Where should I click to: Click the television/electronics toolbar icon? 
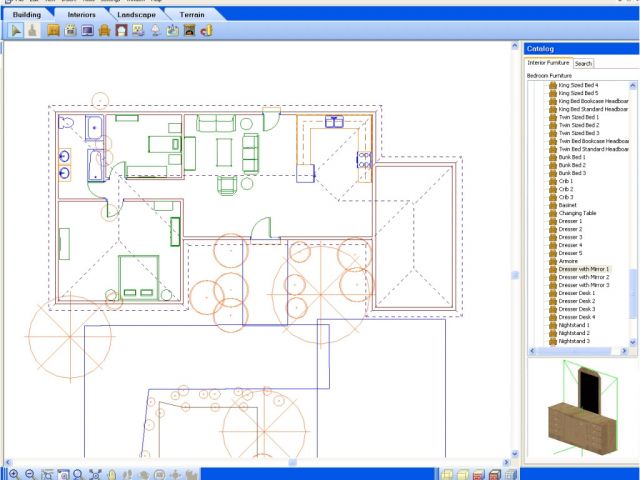coord(87,31)
